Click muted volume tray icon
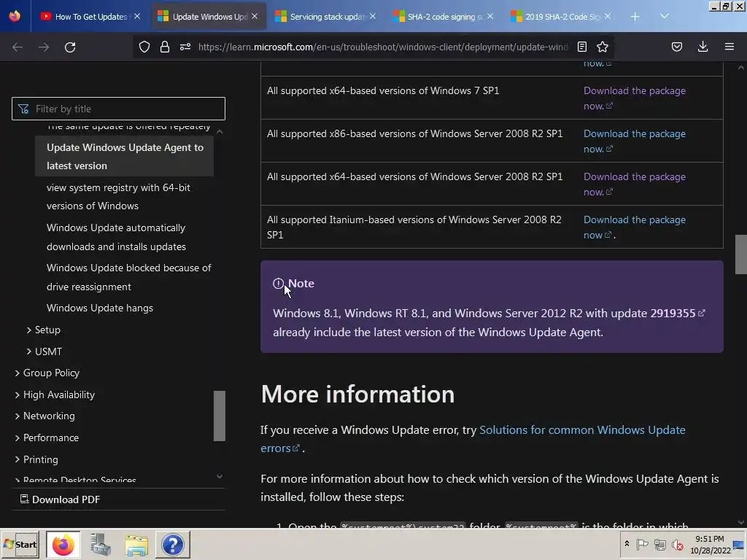The image size is (747, 560). 677,544
